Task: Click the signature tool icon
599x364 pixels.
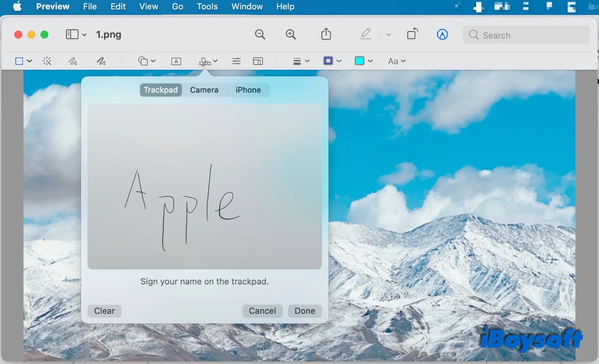Action: 205,61
